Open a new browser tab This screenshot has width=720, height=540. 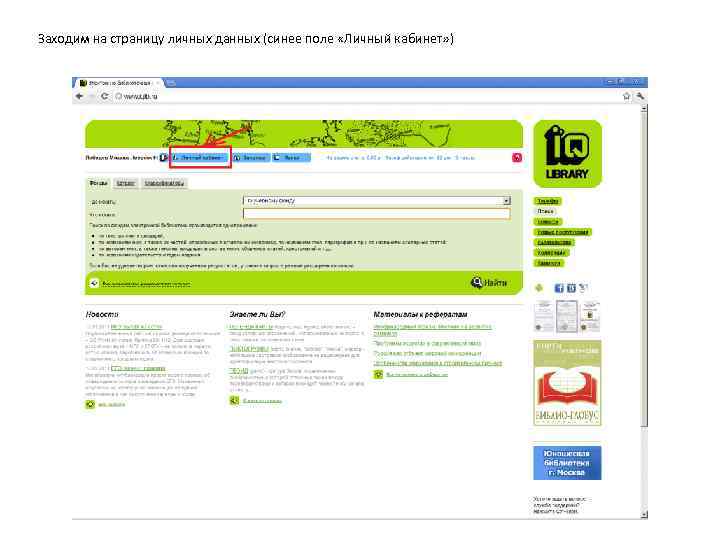[170, 83]
